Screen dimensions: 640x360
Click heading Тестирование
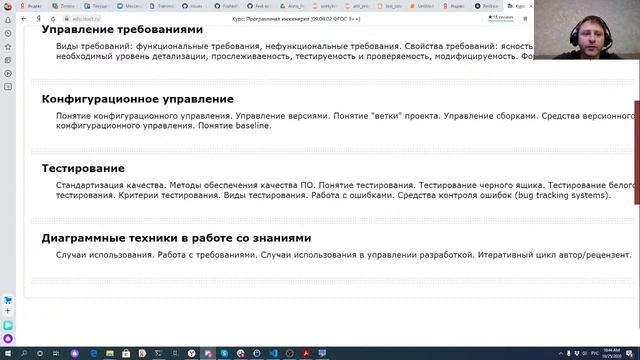[83, 169]
